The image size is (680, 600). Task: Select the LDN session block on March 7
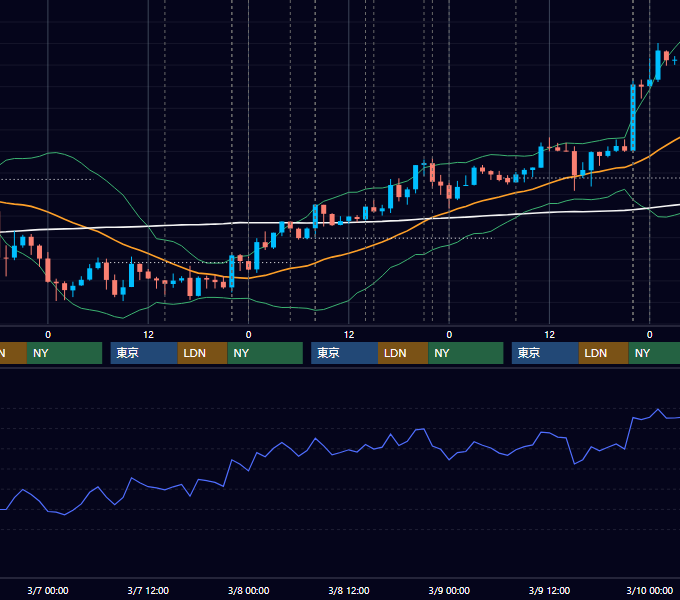click(203, 353)
